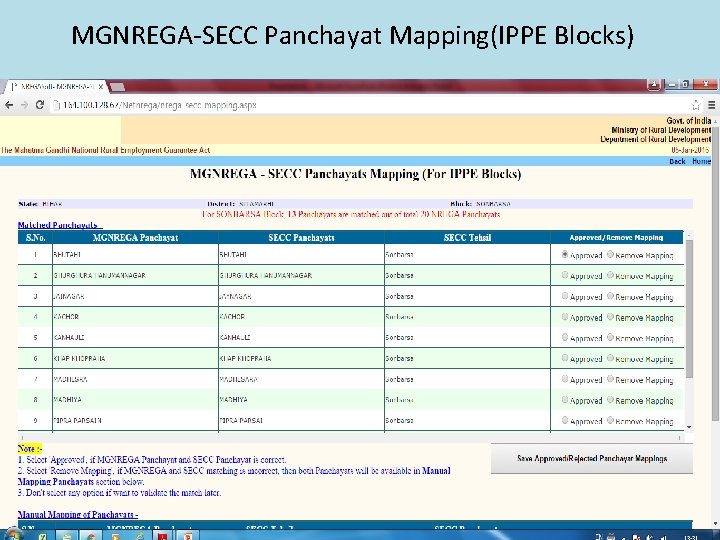Select Remove Mapping for row 6 KHAP KHOPRAHA
Viewport: 720px width, 540px height.
(x=610, y=358)
